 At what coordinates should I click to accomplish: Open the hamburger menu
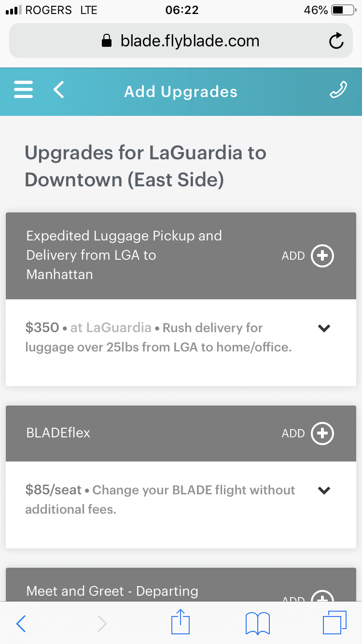click(24, 90)
